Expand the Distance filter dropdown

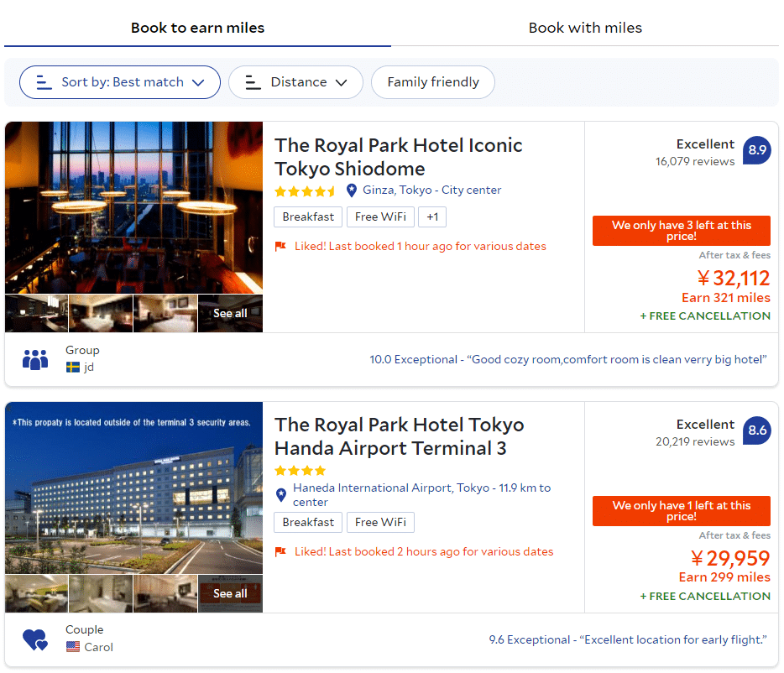295,82
